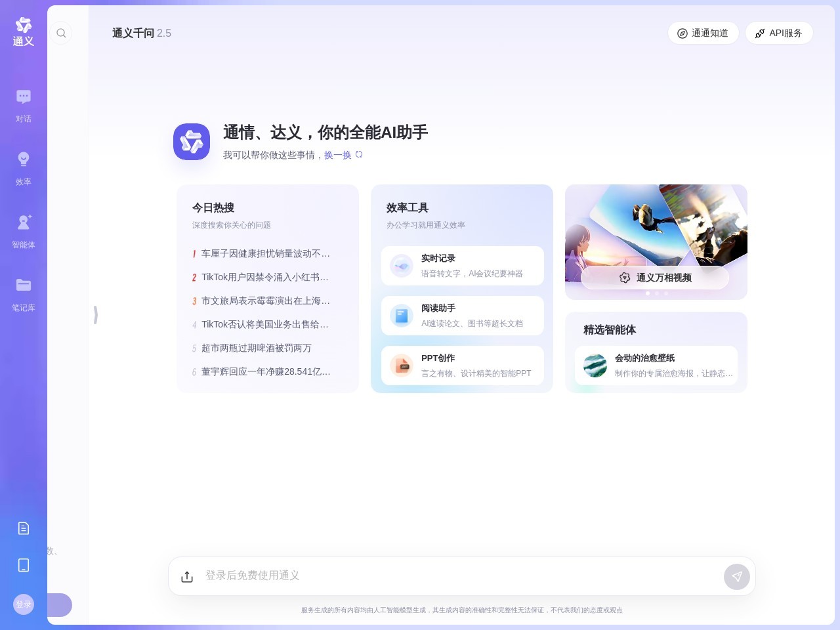This screenshot has width=840, height=630.
Task: Click the 会动的治愈壁纸 round avatar
Action: (x=595, y=366)
